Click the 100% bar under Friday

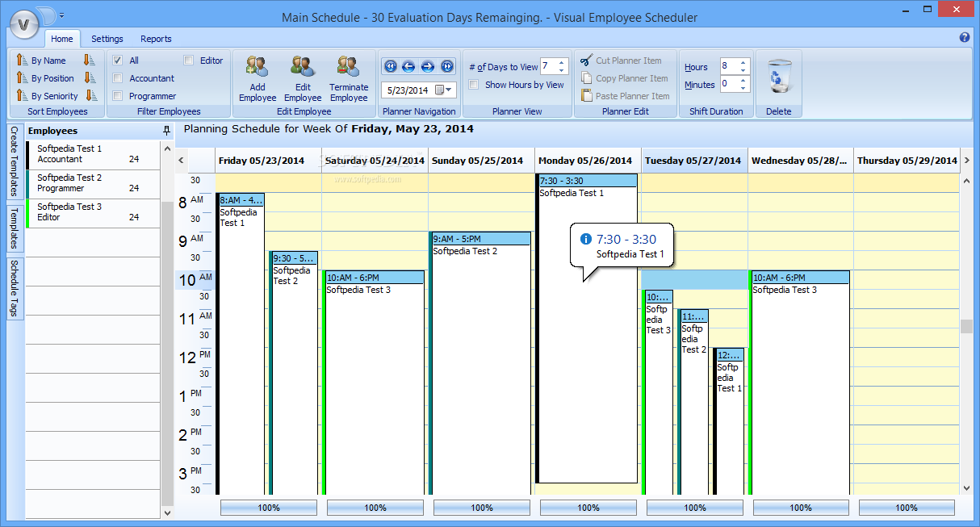pos(269,508)
